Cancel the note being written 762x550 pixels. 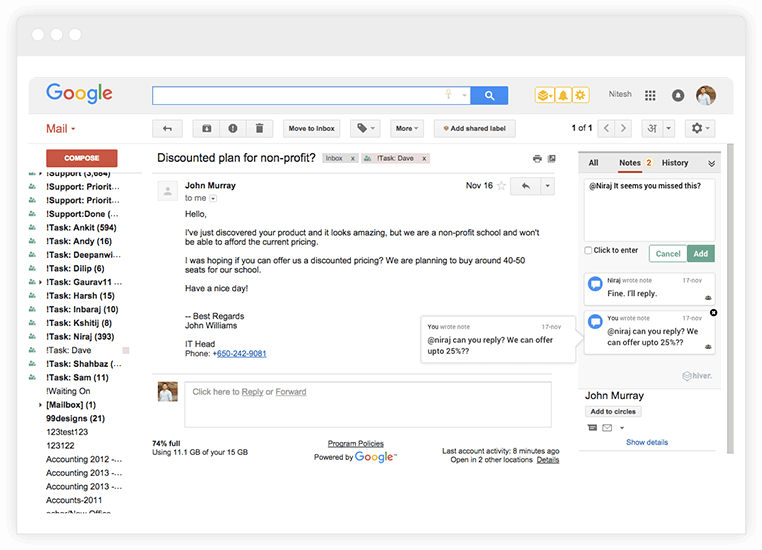click(x=668, y=254)
